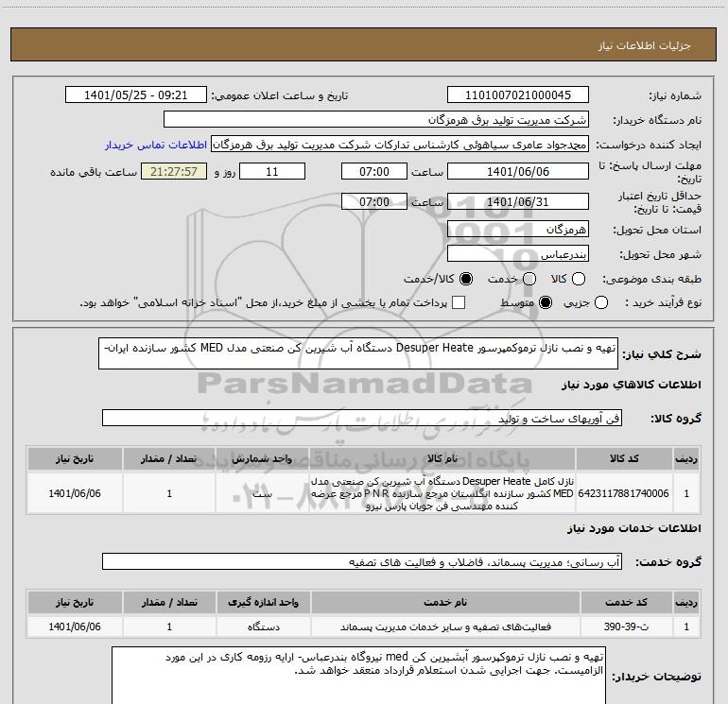Click the service group field آب رسانی
The height and width of the screenshot is (704, 728).
tap(362, 561)
